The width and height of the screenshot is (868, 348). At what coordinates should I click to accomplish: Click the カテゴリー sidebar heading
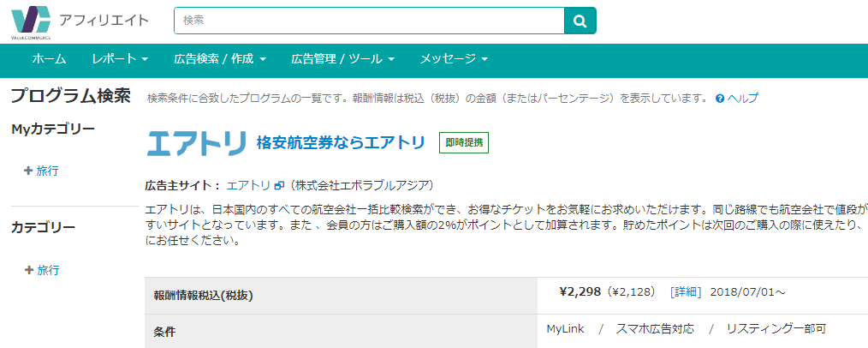[x=43, y=228]
